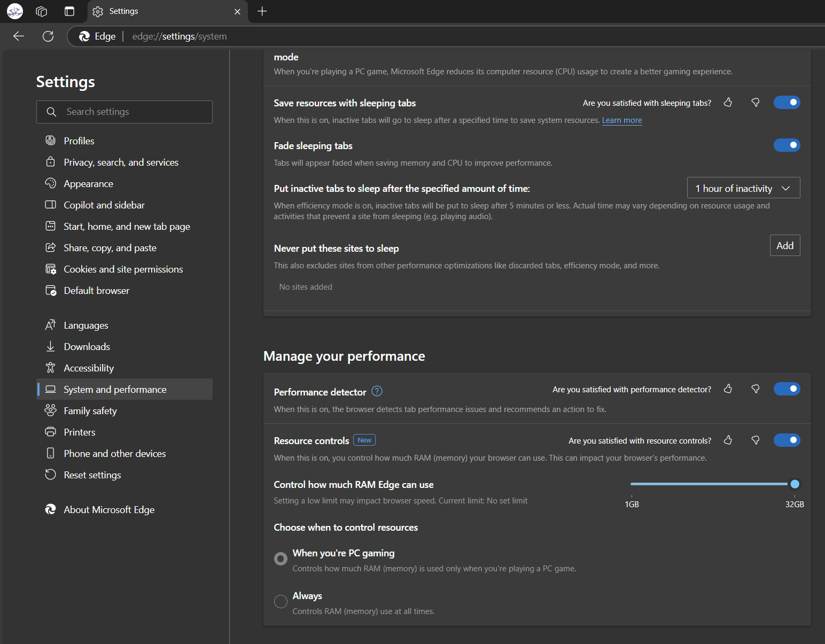The width and height of the screenshot is (825, 644).
Task: Thumbs up for resource controls
Action: [x=728, y=440]
